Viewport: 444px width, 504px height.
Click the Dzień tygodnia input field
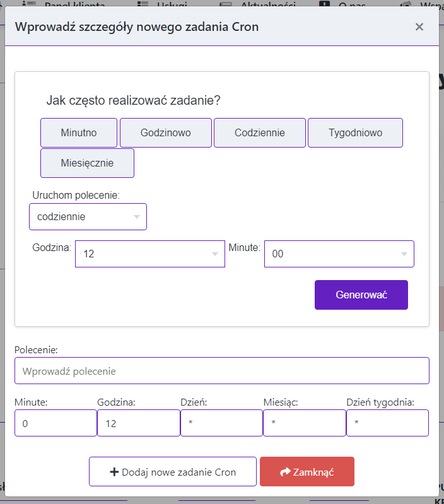click(387, 423)
